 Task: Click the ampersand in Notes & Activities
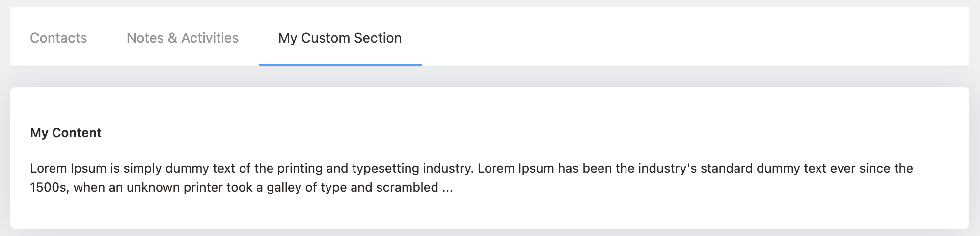pyautogui.click(x=172, y=38)
